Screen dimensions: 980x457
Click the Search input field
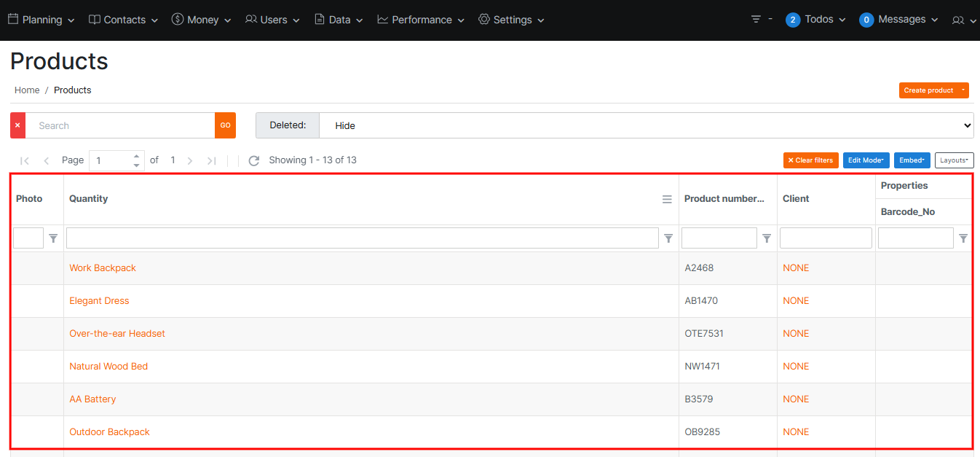click(120, 125)
